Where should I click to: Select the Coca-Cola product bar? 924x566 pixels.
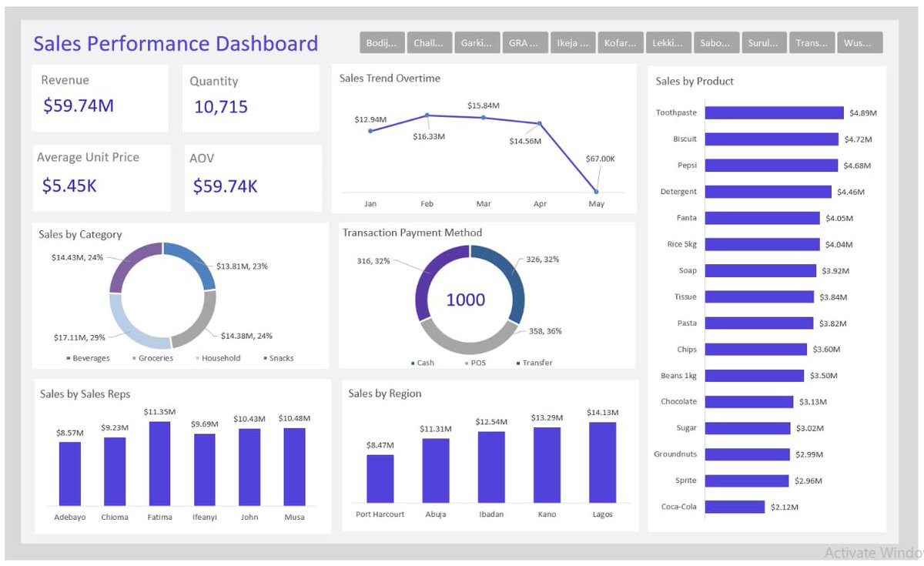[x=735, y=507]
